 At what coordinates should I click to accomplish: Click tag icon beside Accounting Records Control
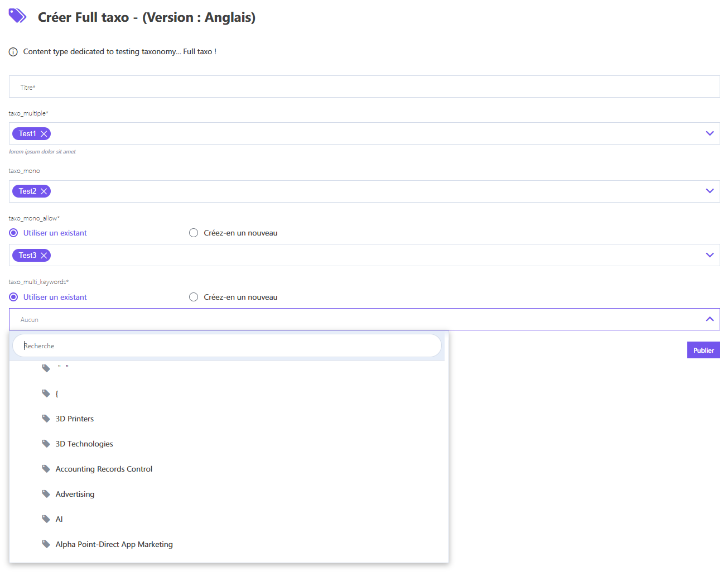coord(46,469)
